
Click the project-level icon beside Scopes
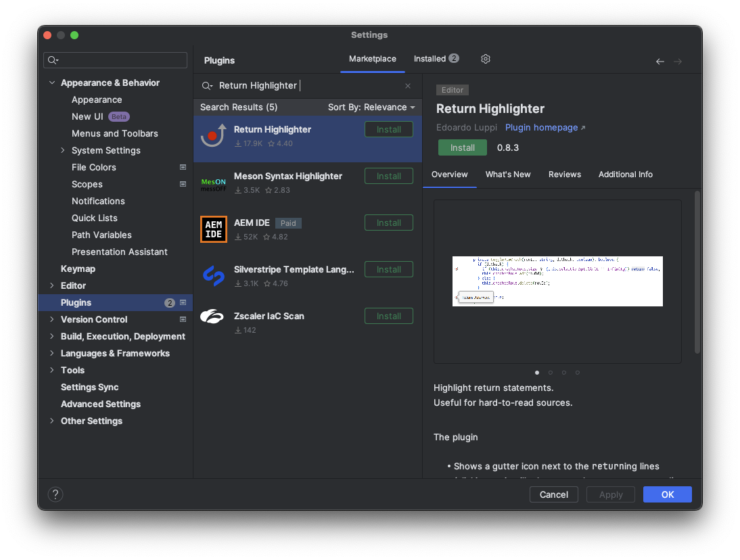pyautogui.click(x=183, y=185)
